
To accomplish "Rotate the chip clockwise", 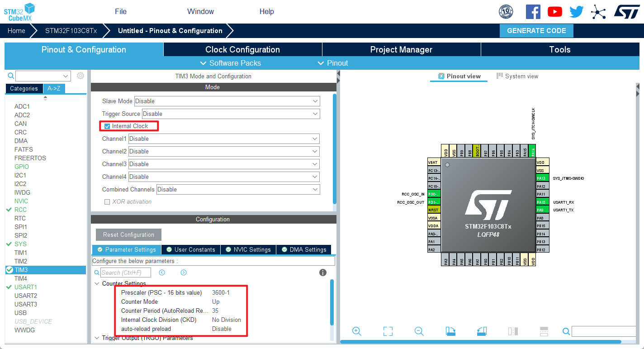I will click(x=450, y=331).
